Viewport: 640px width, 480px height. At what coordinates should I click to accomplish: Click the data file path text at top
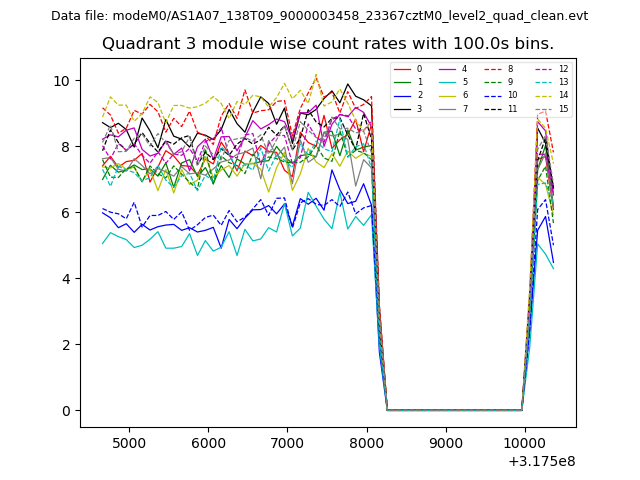click(x=319, y=16)
